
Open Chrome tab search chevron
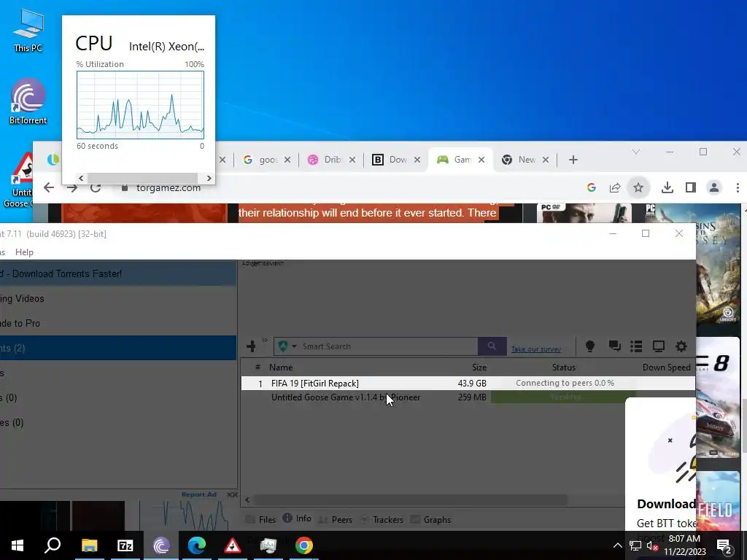tap(635, 152)
